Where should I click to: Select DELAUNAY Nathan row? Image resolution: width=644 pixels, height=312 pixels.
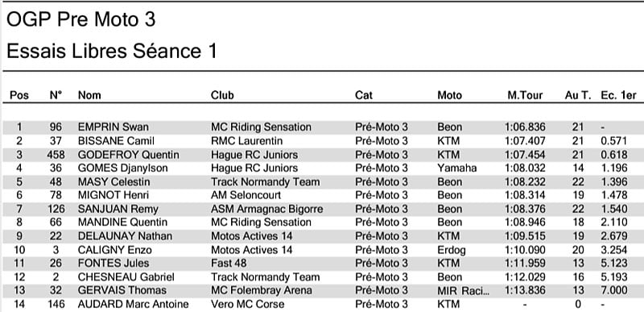pyautogui.click(x=322, y=236)
